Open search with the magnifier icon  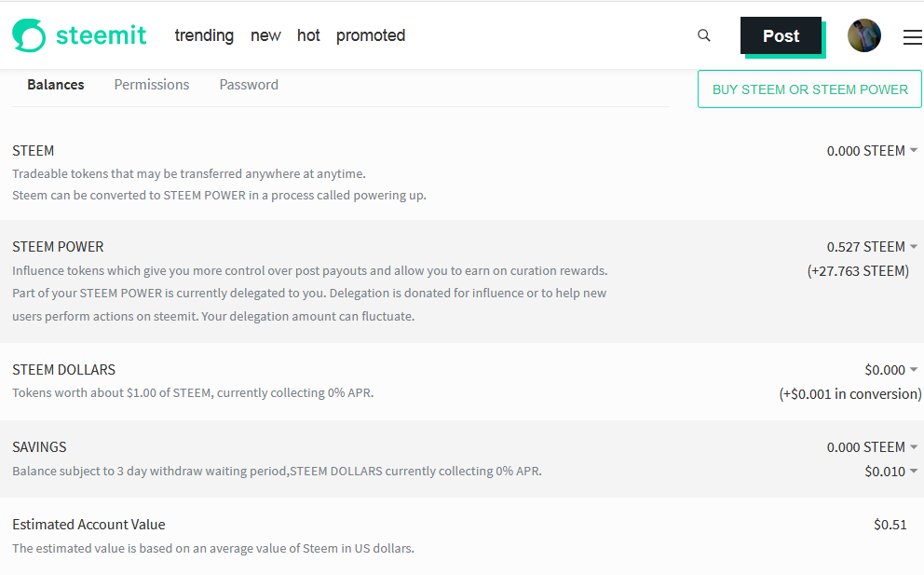[703, 35]
